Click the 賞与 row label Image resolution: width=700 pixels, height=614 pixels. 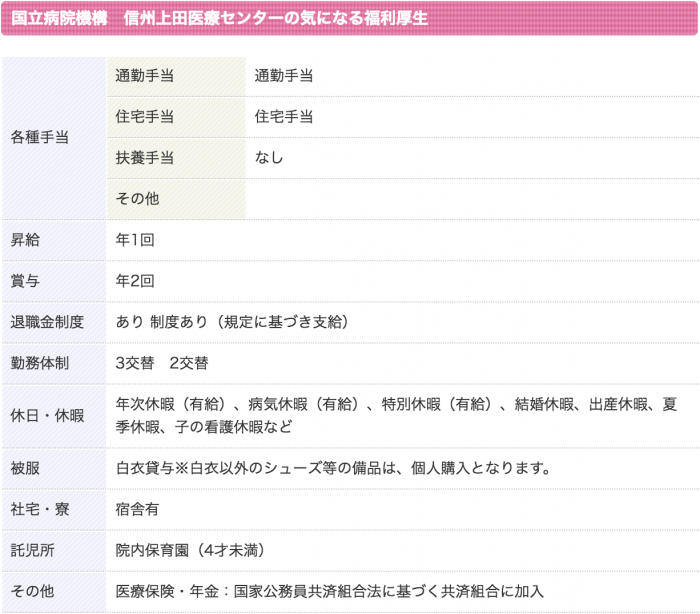pyautogui.click(x=25, y=281)
